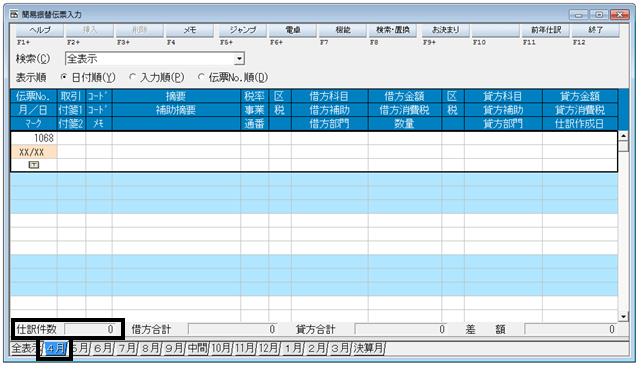Switch to the 5月 tab

pos(80,349)
